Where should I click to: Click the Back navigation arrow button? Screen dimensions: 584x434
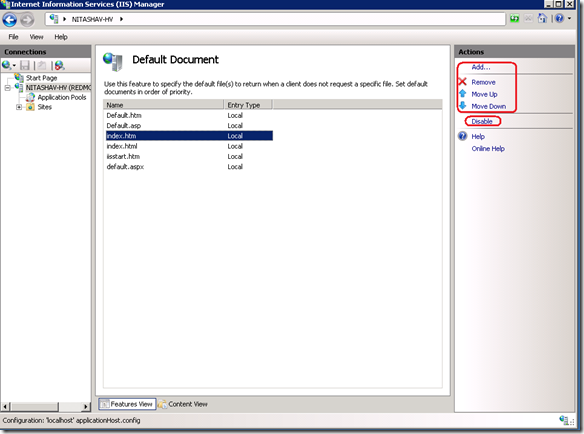coord(10,20)
